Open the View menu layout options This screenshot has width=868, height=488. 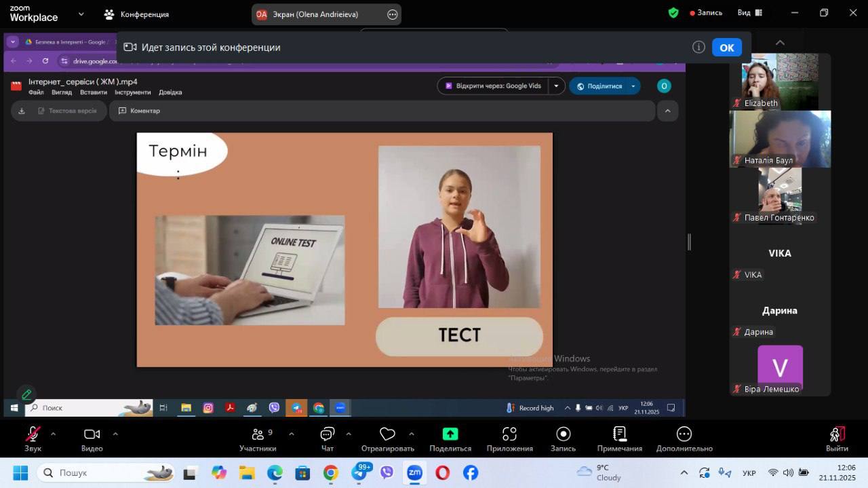pos(749,13)
